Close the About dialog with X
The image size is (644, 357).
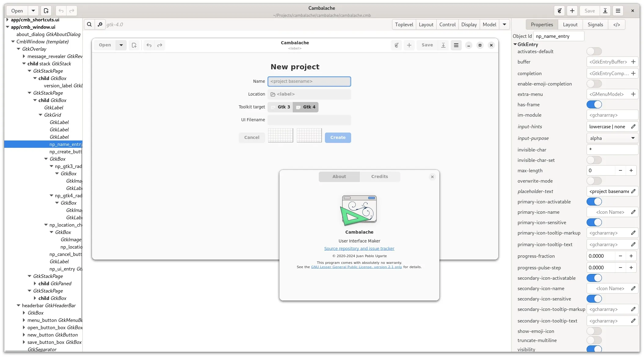(x=432, y=177)
